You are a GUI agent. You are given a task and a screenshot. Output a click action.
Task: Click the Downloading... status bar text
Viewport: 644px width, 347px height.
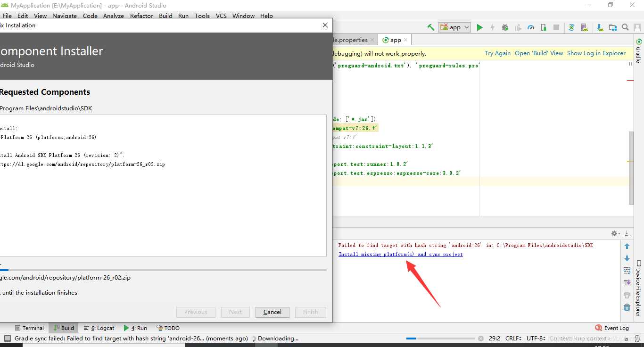click(x=278, y=338)
